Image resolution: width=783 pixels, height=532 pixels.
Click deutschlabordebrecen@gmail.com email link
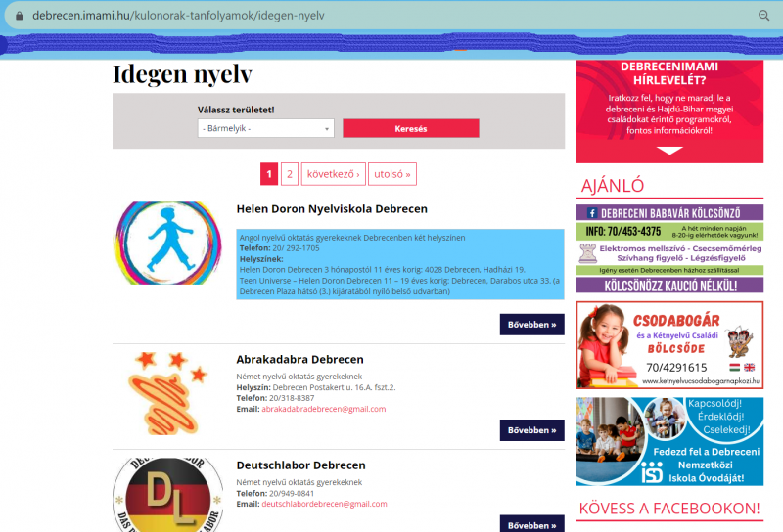tap(324, 504)
